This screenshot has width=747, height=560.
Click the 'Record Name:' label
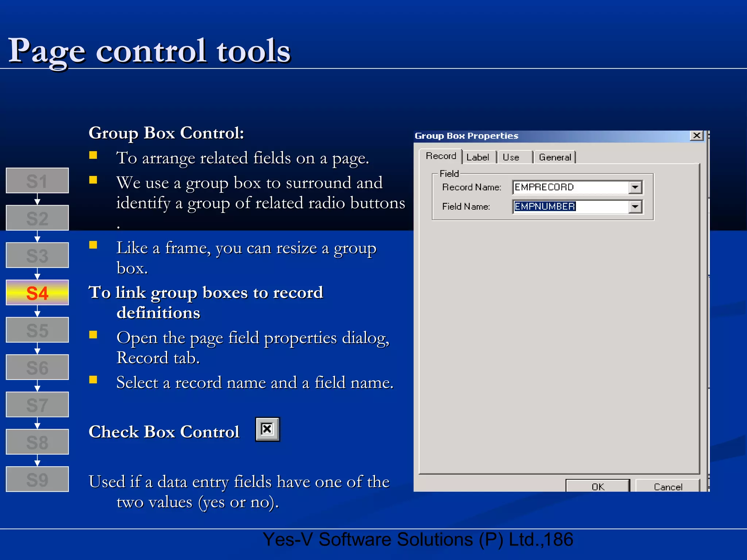(472, 187)
